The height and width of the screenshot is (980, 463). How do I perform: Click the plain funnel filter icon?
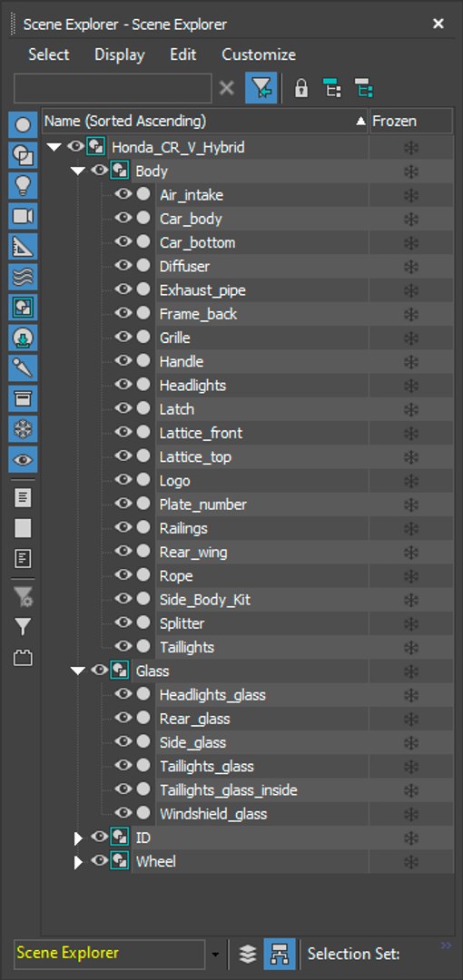pyautogui.click(x=24, y=627)
